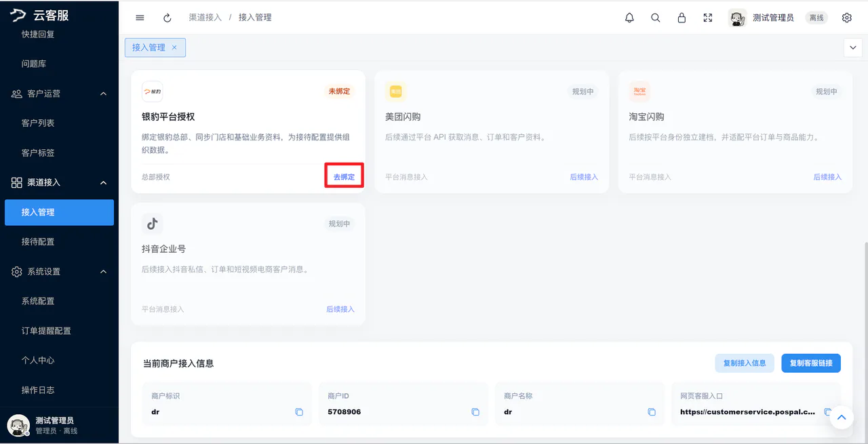Screen dimensions: 868x444
Task: Click the 复制客服链接 button
Action: coord(811,363)
